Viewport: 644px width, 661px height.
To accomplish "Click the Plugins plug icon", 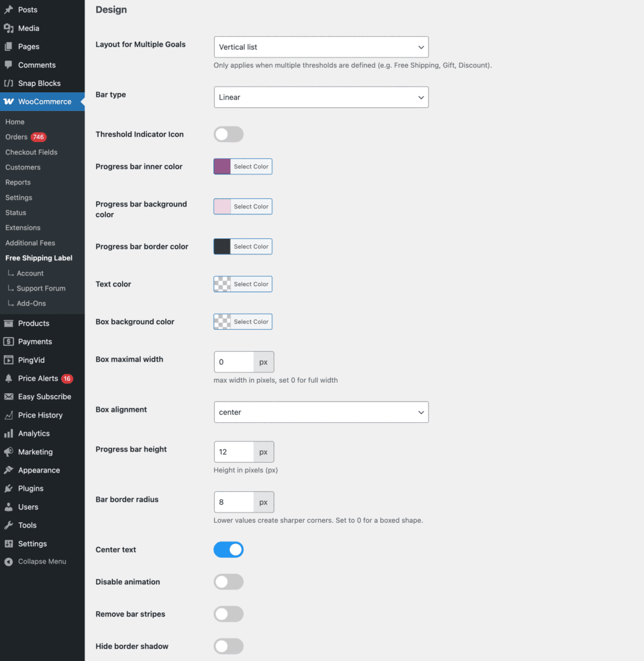I will 8,489.
